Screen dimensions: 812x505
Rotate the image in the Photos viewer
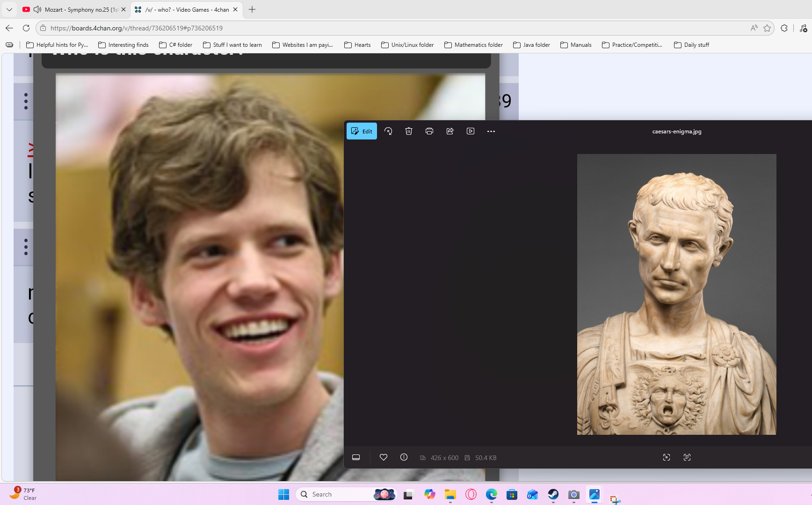click(388, 132)
